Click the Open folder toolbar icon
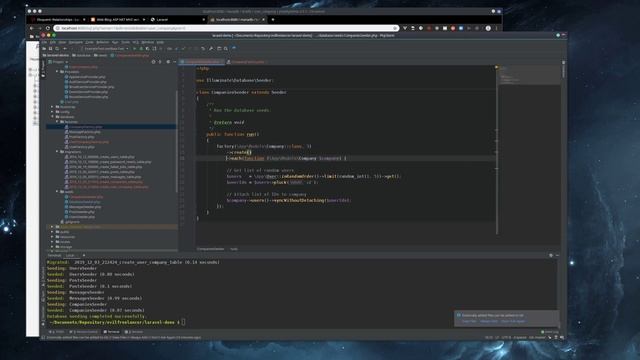 coord(44,49)
